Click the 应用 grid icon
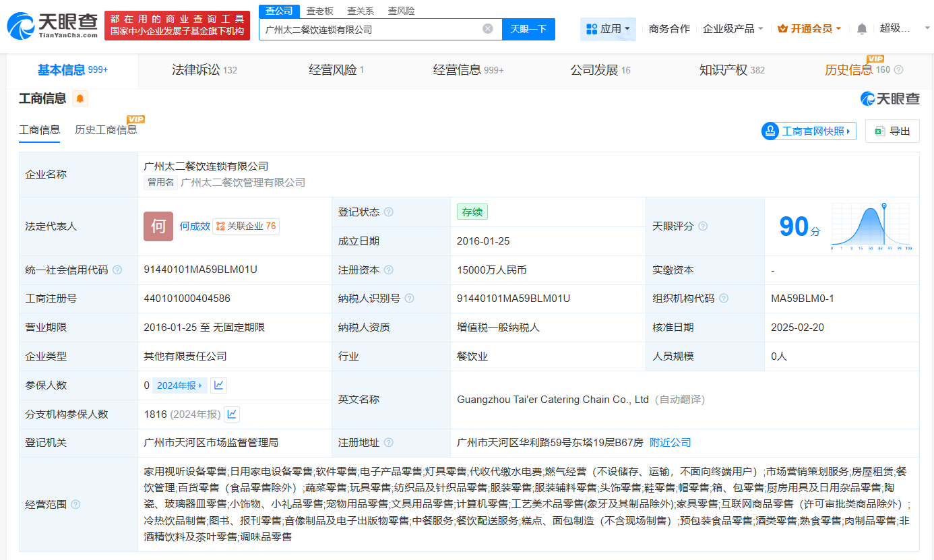The height and width of the screenshot is (560, 934). pos(590,28)
